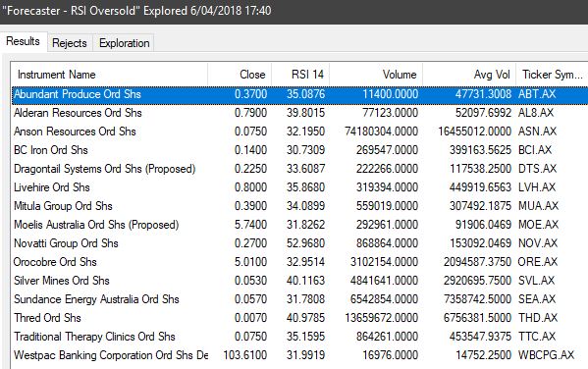
Task: Sort by Close column header
Action: pyautogui.click(x=240, y=75)
